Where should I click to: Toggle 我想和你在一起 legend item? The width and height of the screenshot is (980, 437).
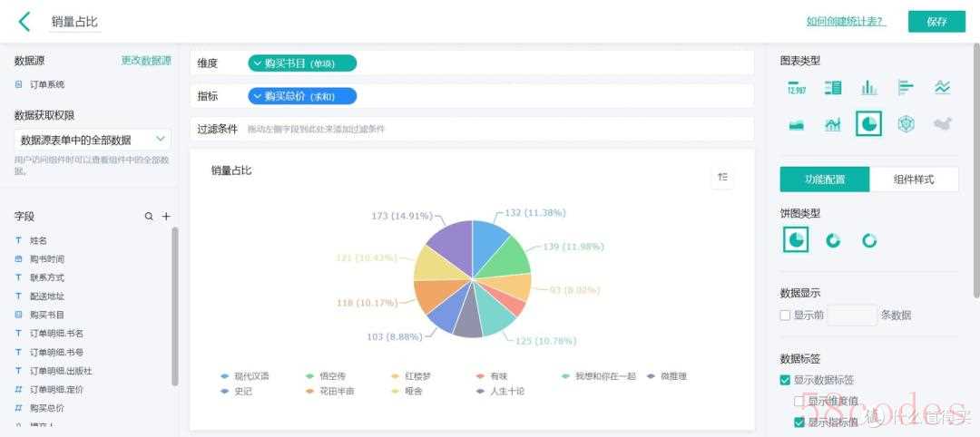coord(599,376)
